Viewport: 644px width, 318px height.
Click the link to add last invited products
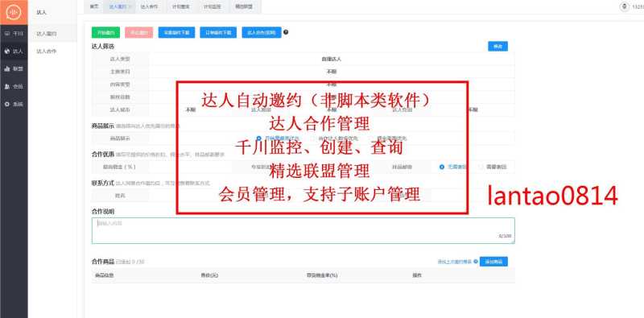pyautogui.click(x=455, y=262)
